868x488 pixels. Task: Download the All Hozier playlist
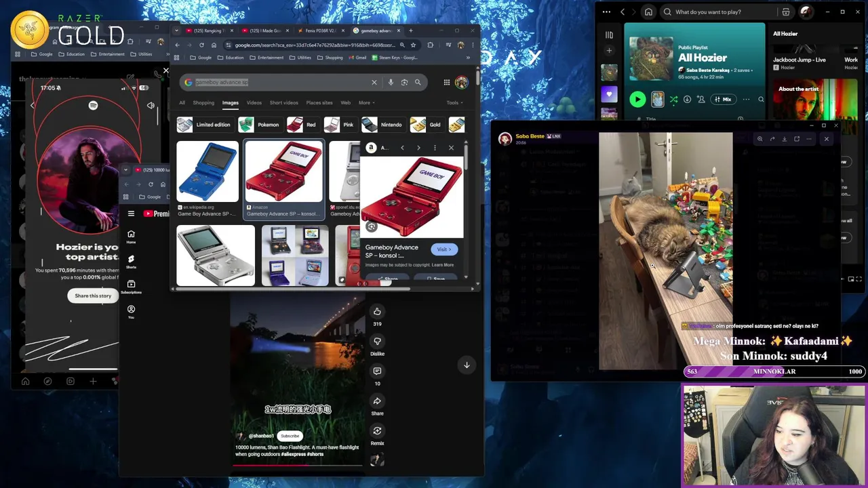(x=687, y=100)
